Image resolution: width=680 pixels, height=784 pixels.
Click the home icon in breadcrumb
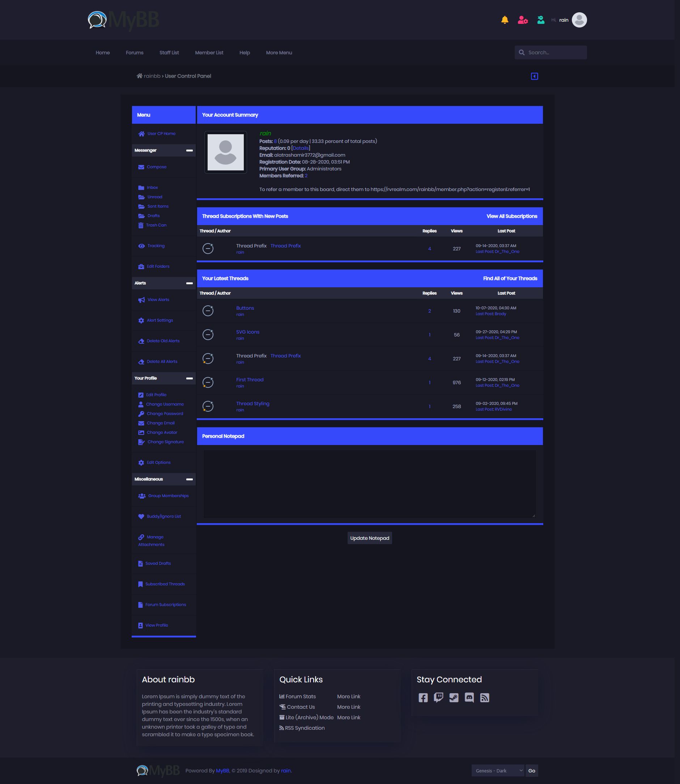coord(140,76)
